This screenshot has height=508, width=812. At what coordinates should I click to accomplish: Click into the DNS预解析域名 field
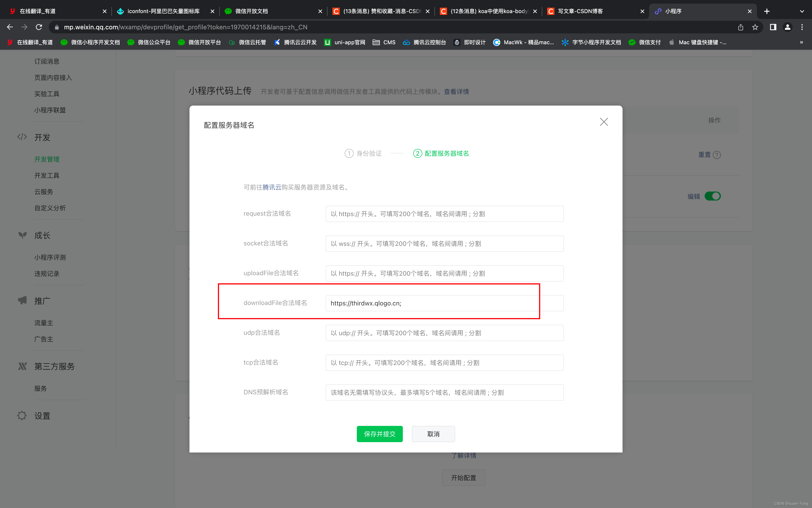pyautogui.click(x=445, y=392)
